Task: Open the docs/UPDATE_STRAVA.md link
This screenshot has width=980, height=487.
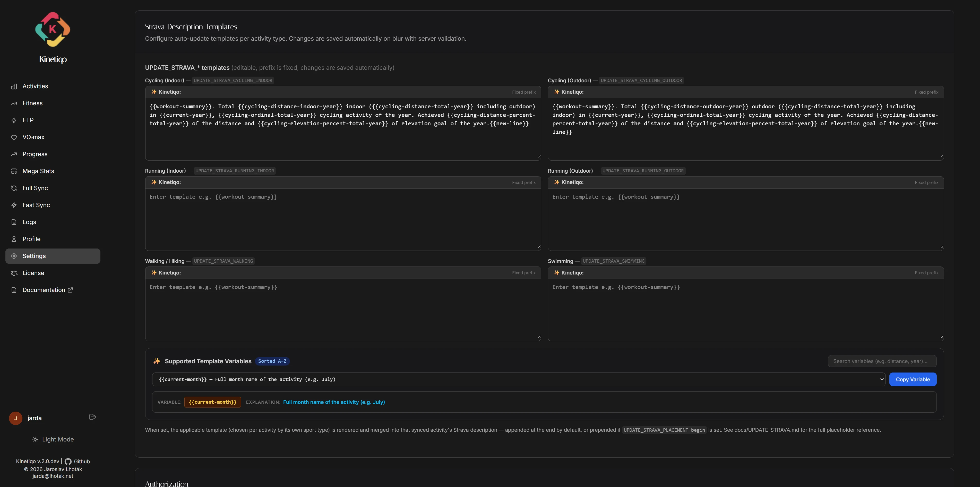Action: (x=766, y=430)
